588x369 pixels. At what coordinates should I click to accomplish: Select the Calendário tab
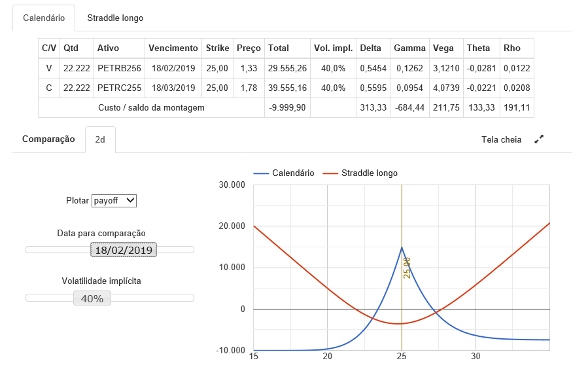click(x=44, y=18)
